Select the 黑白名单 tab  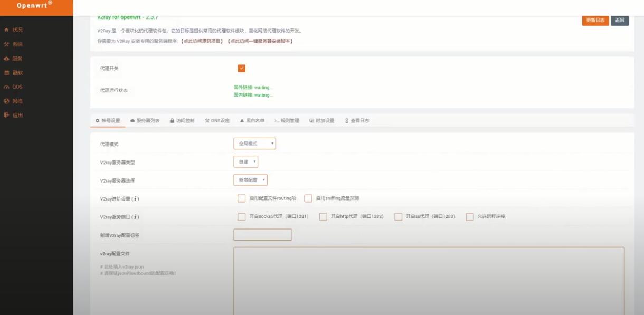coord(252,121)
